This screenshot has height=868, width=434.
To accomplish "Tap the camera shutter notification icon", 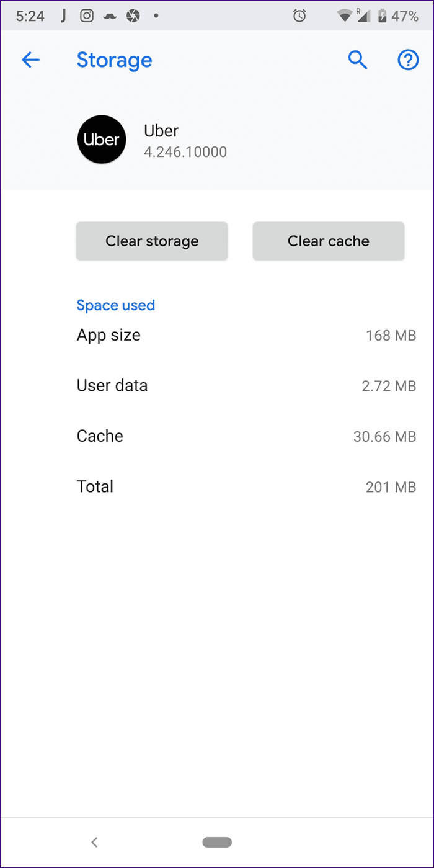I will (132, 16).
